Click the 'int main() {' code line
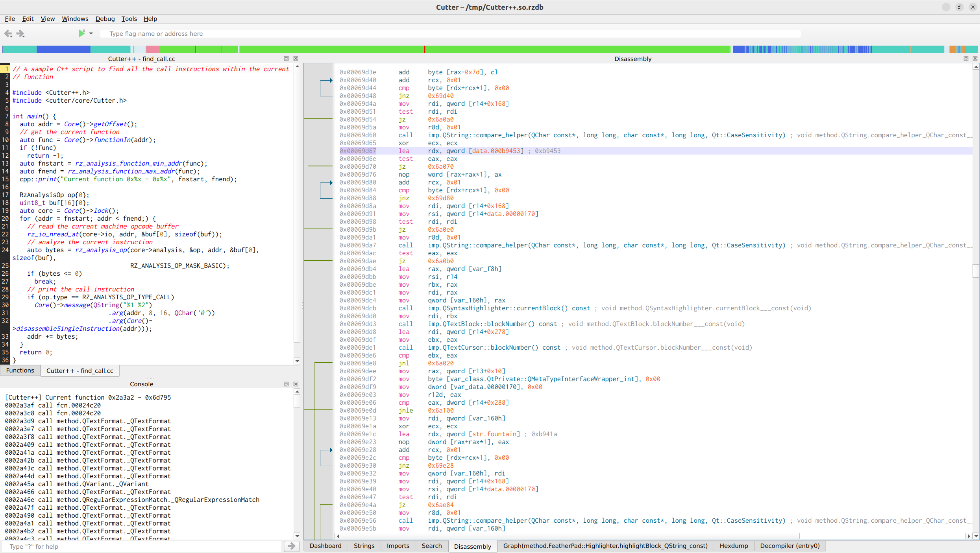980x553 pixels. click(34, 116)
